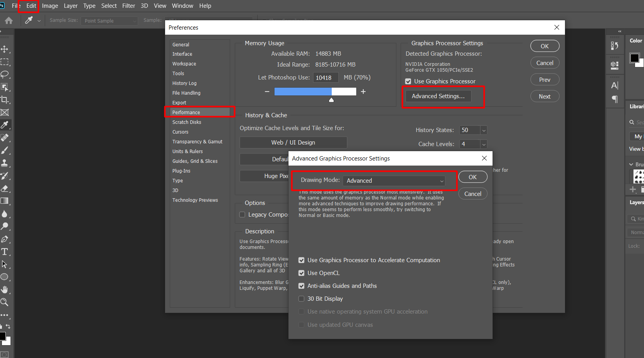Image resolution: width=644 pixels, height=358 pixels.
Task: Enable 30 Bit Display
Action: pyautogui.click(x=301, y=298)
